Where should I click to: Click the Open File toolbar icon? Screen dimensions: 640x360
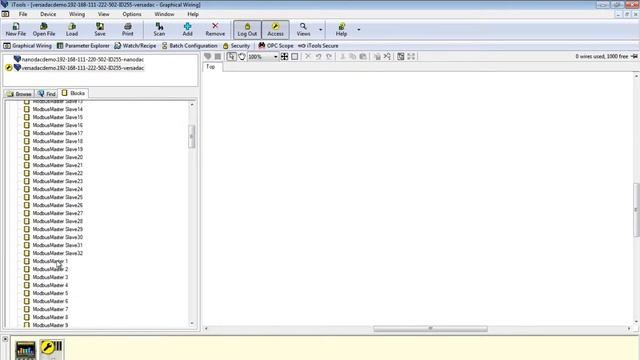pos(44,29)
